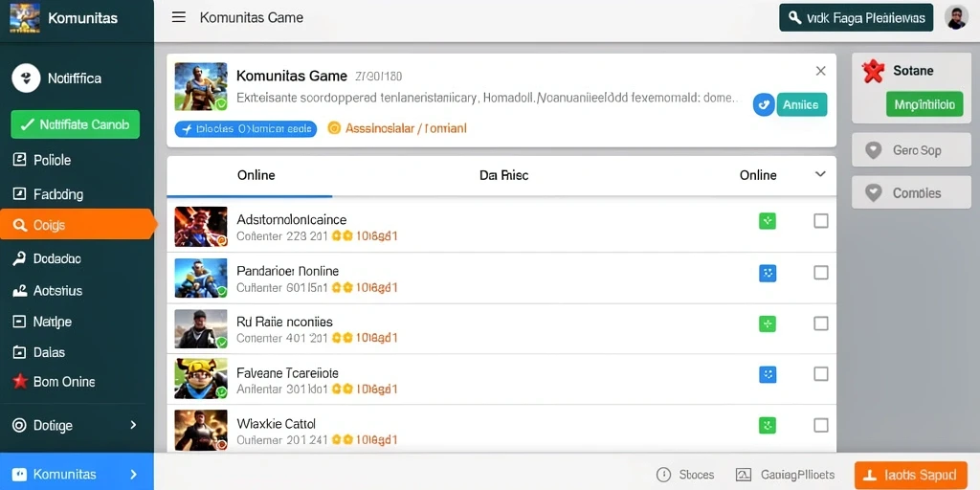
Task: Click the green Notifiate Canob button
Action: coord(75,124)
